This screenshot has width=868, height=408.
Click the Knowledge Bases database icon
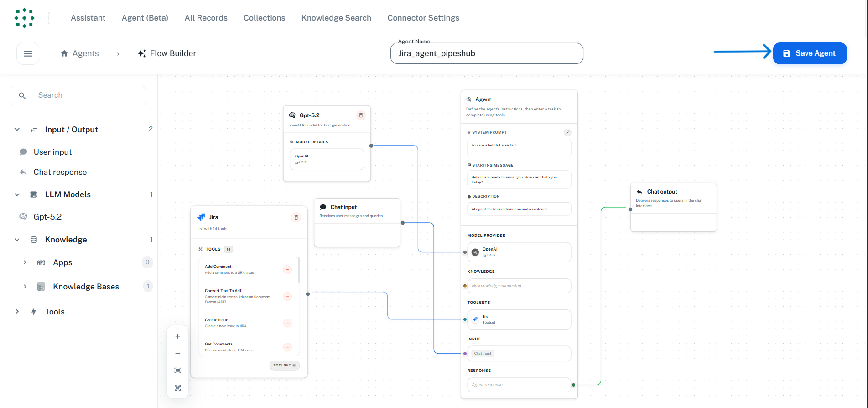click(41, 287)
